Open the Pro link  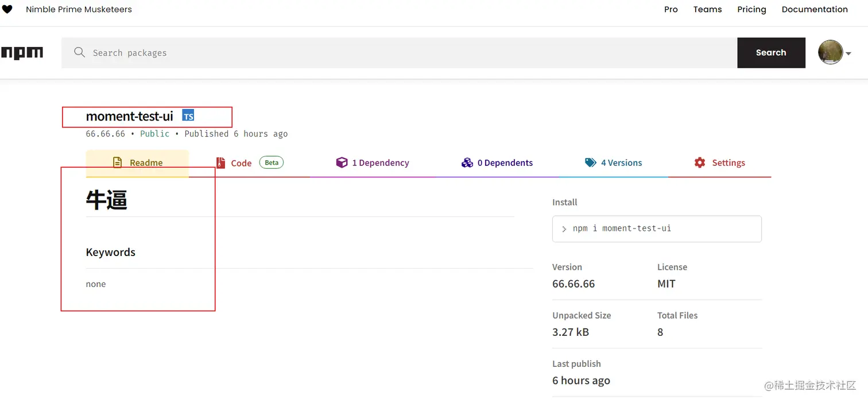point(671,9)
